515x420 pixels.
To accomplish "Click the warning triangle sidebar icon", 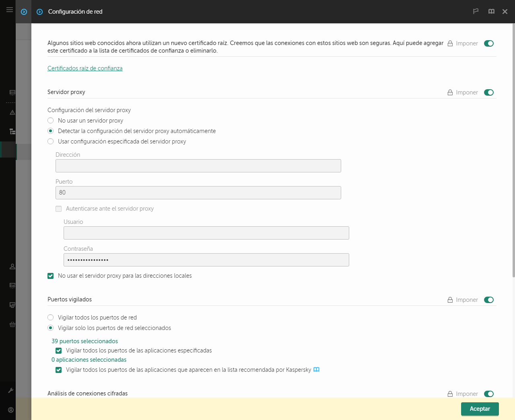I will 12,112.
